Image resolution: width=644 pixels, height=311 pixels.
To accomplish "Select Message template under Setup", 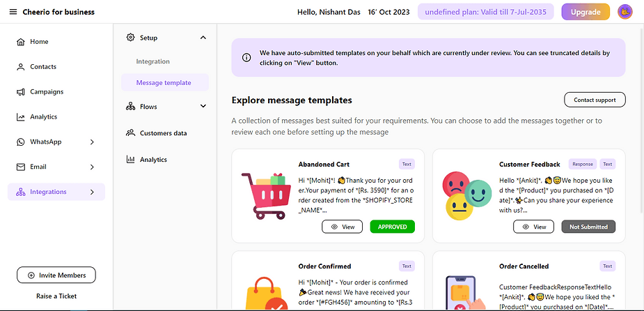I will click(x=165, y=82).
